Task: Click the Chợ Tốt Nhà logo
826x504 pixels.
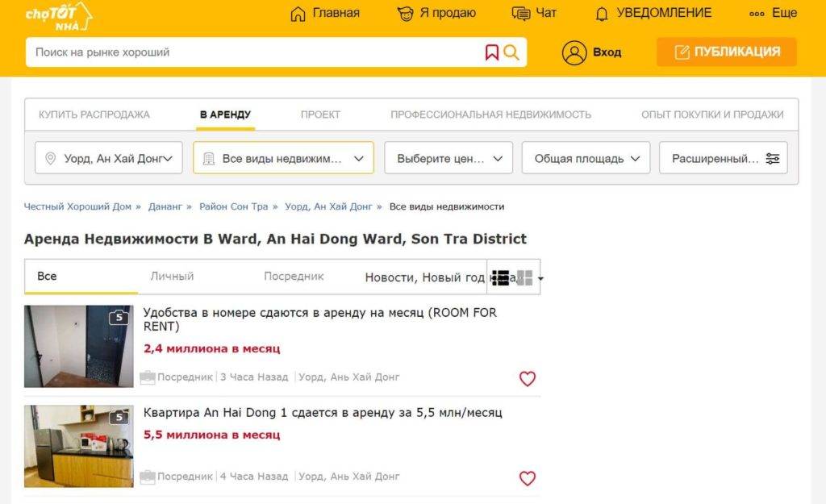Action: [x=58, y=16]
